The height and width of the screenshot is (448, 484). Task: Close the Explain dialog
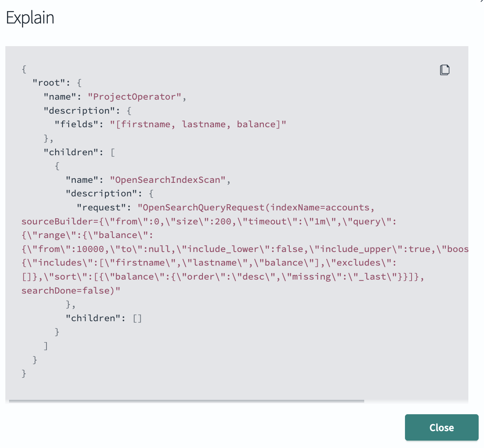441,427
